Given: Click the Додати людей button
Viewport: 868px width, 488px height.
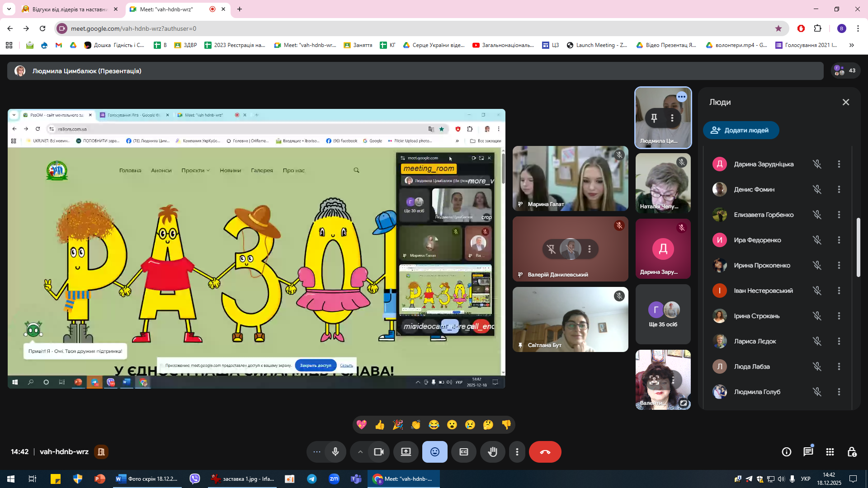Looking at the screenshot, I should point(741,130).
